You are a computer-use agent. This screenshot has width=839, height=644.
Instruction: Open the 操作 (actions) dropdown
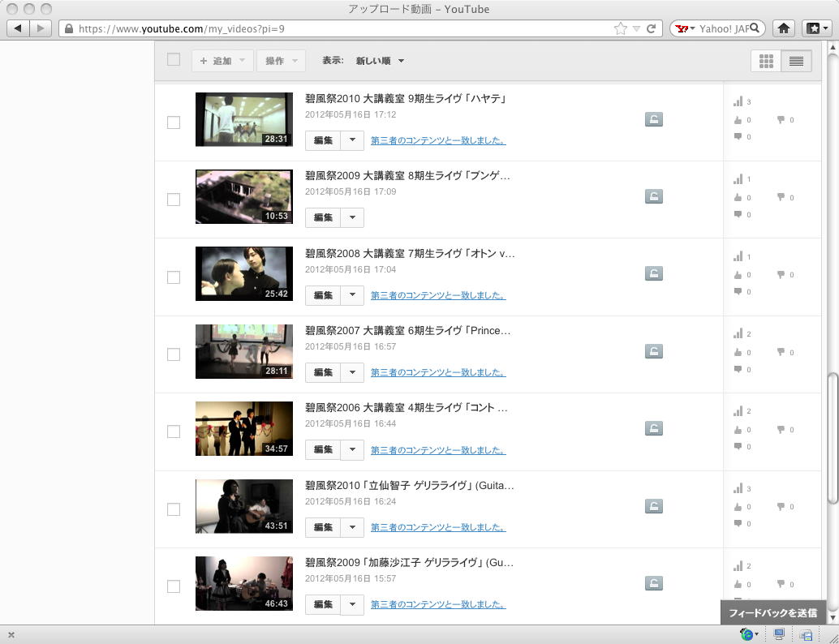pos(281,61)
